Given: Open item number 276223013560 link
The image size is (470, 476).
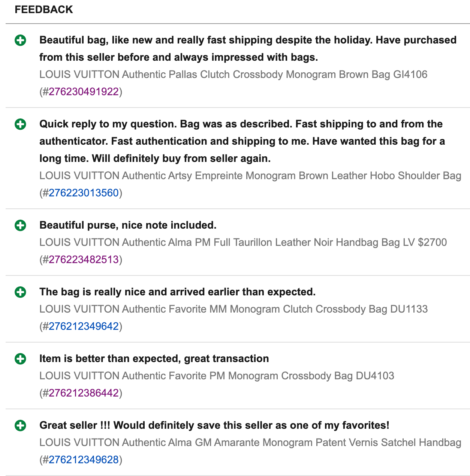Looking at the screenshot, I should pos(84,193).
